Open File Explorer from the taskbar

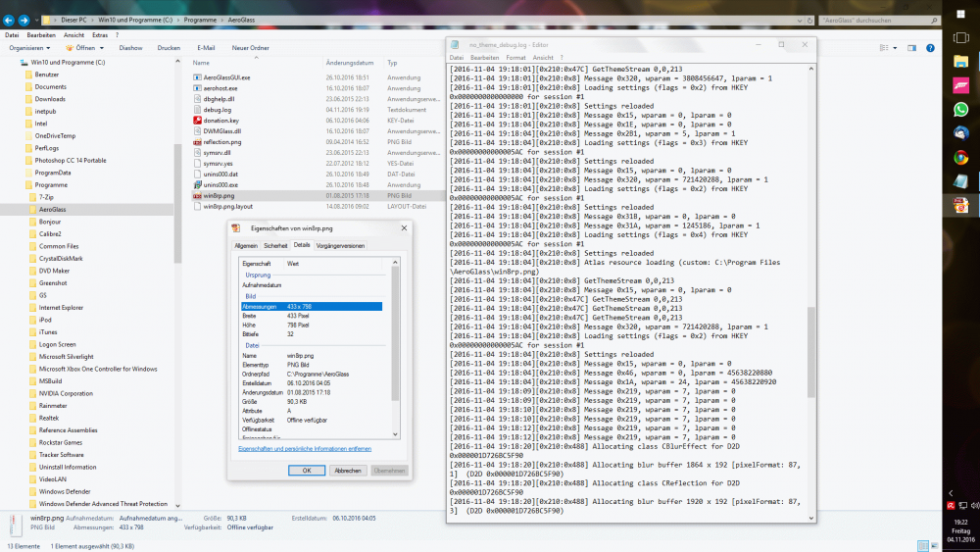point(960,61)
